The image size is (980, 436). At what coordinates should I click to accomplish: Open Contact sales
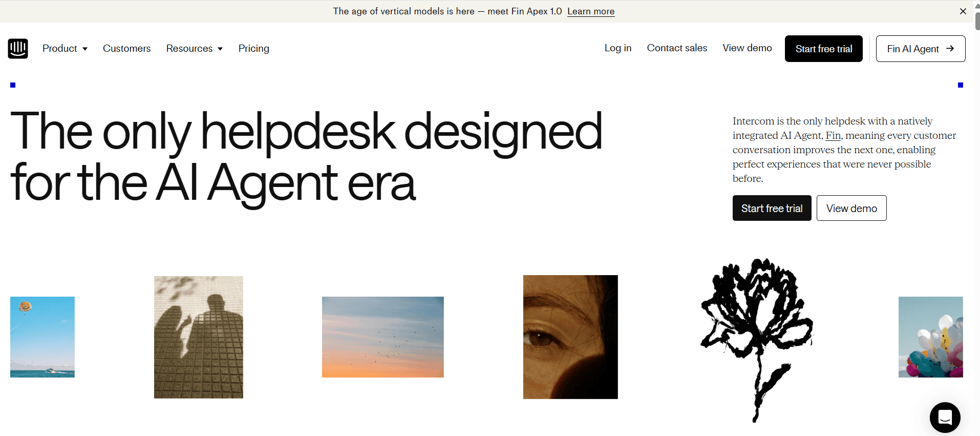click(677, 48)
